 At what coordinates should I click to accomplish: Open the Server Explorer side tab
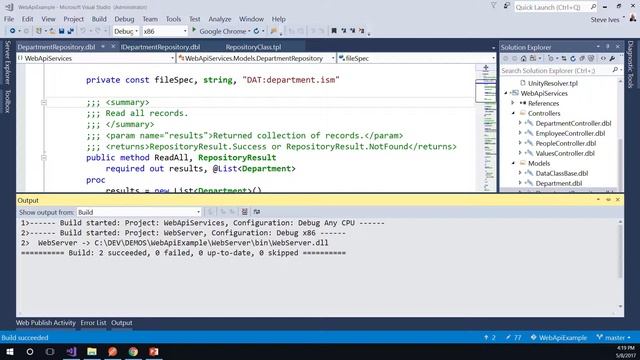[7, 62]
